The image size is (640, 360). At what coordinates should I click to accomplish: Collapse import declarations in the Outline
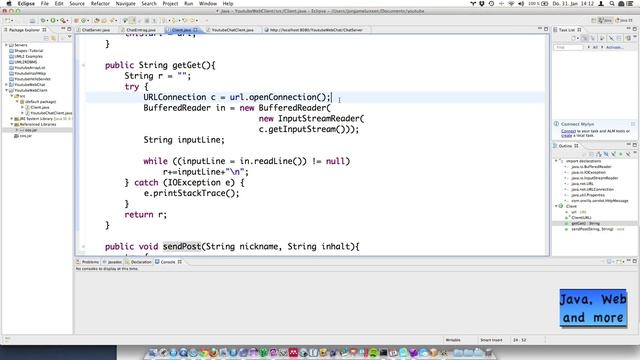point(556,161)
